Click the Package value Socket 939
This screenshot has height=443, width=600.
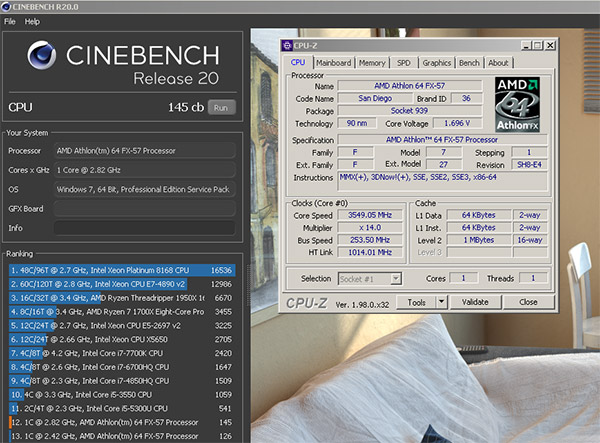(x=409, y=111)
